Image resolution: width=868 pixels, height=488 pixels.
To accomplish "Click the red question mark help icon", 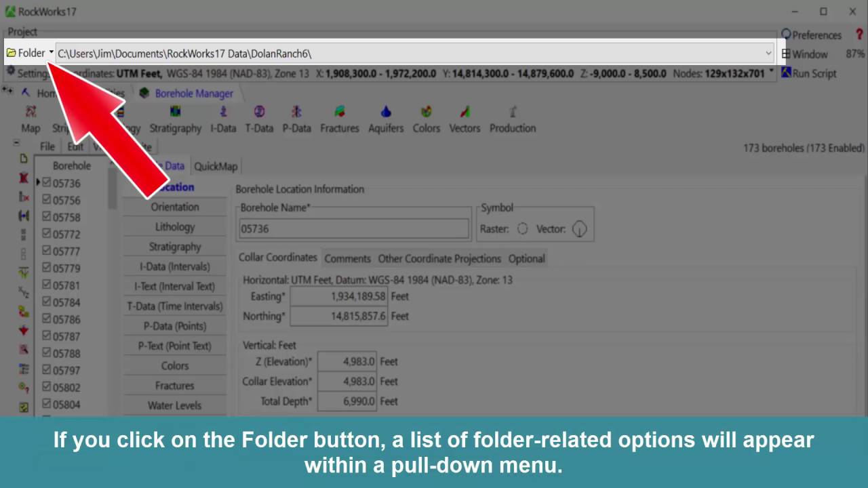I will tap(859, 35).
